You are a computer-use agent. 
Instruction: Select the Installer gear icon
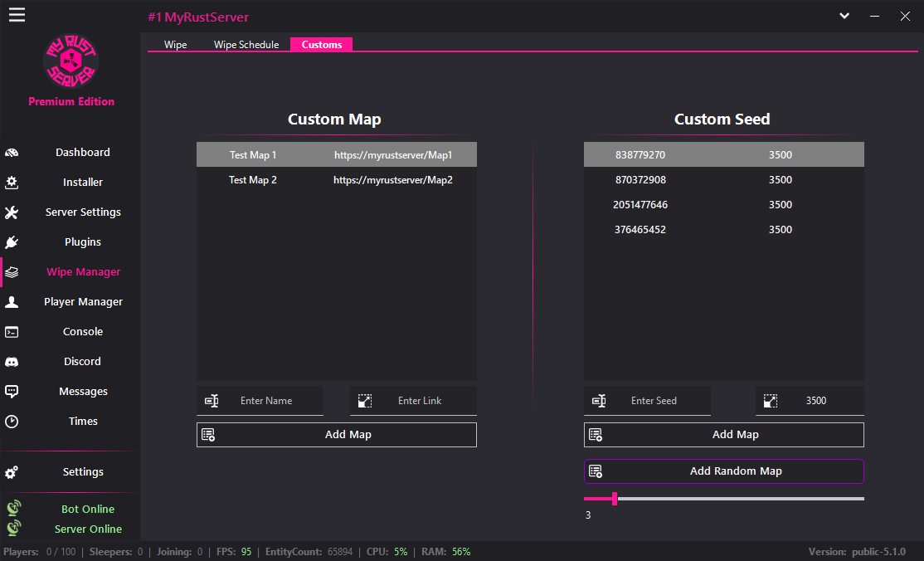(12, 182)
